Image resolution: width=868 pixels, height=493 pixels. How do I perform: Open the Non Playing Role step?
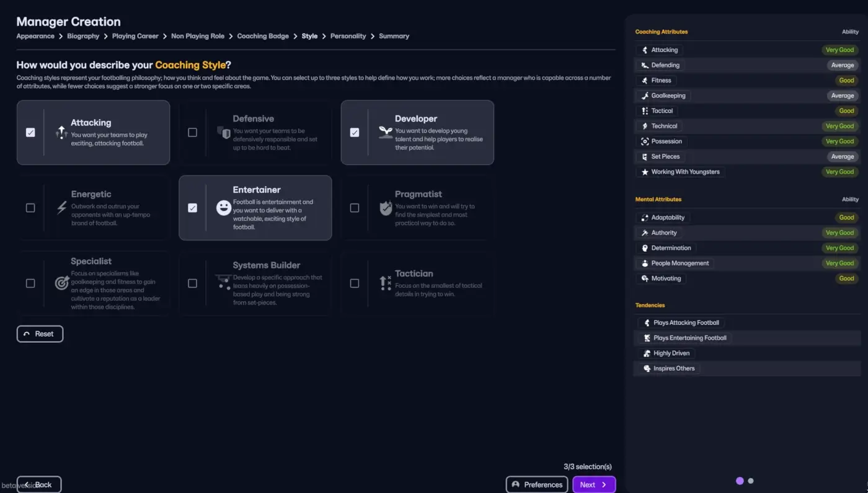(x=198, y=36)
